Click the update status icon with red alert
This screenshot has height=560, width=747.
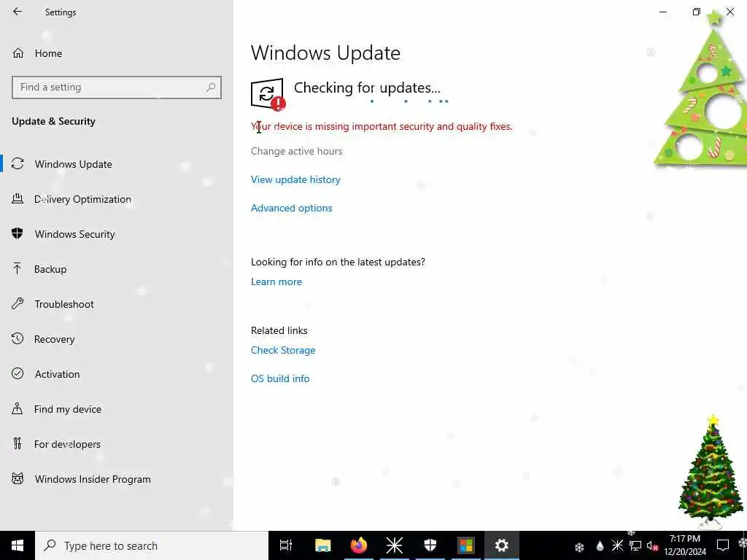(268, 94)
